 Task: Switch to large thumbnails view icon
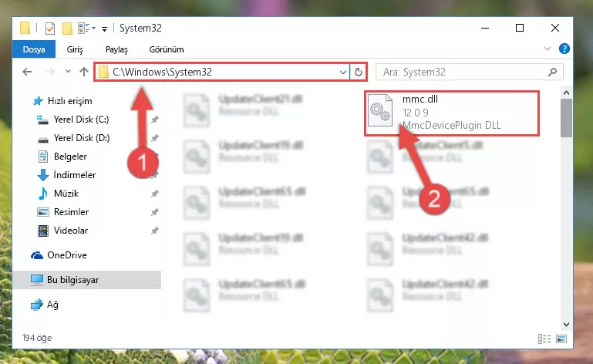[x=561, y=339]
